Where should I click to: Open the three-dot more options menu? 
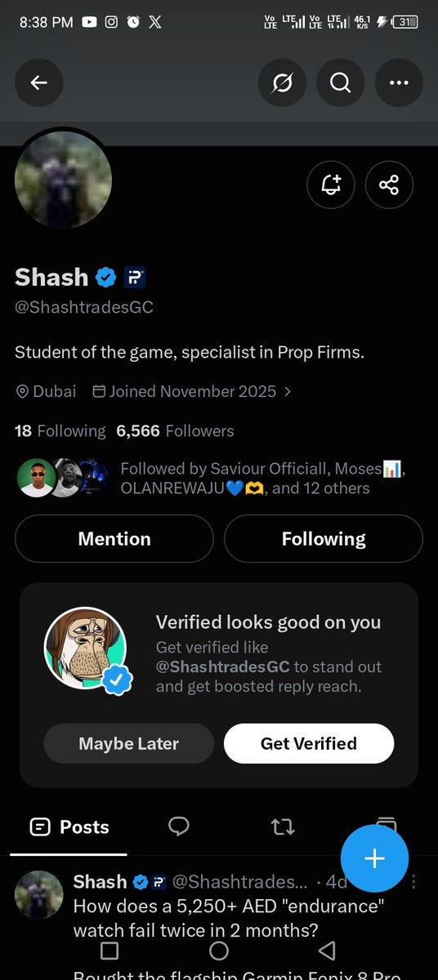tap(399, 82)
